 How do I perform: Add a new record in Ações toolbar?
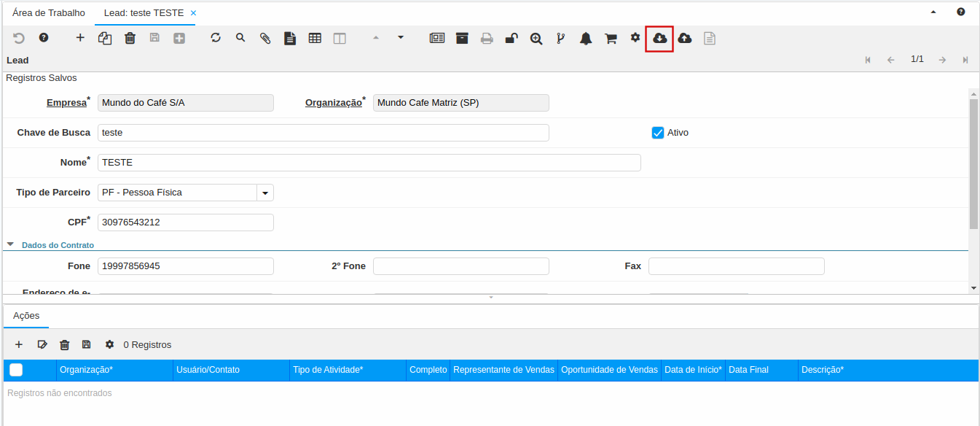pyautogui.click(x=19, y=344)
